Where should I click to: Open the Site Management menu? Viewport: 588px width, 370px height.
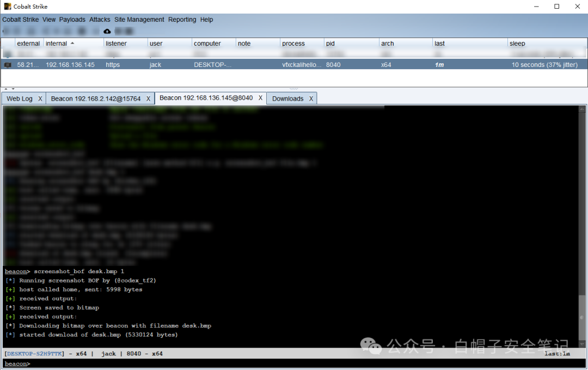pyautogui.click(x=139, y=20)
